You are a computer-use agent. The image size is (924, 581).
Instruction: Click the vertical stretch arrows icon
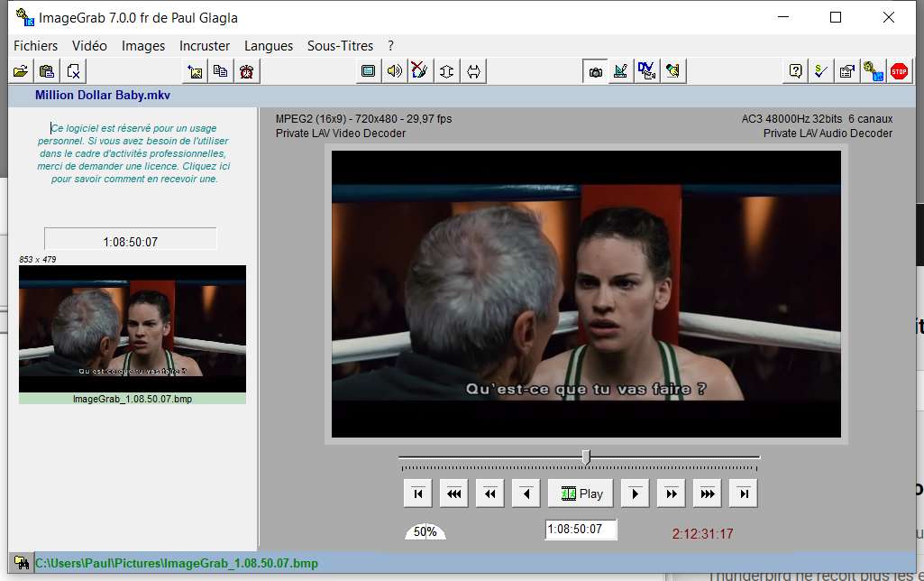coord(446,71)
